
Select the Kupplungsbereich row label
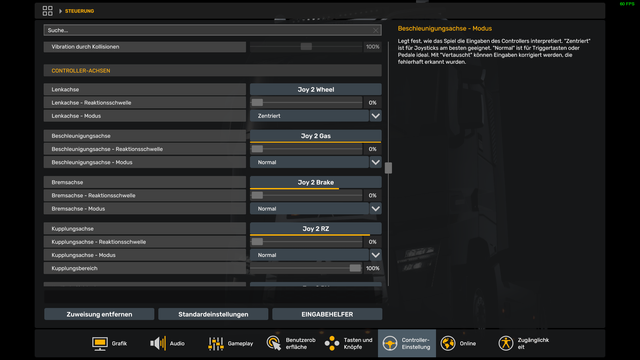[x=145, y=268]
